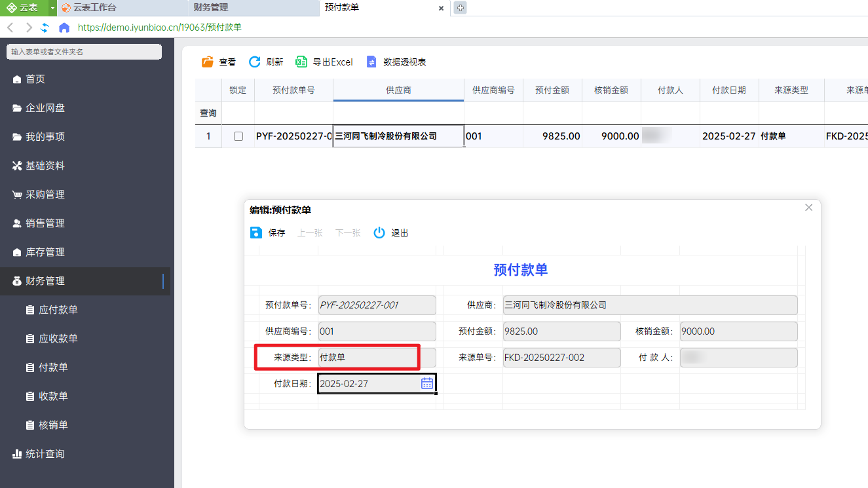Click the 预付金额 column header
Image resolution: width=868 pixels, height=488 pixels.
[x=552, y=90]
